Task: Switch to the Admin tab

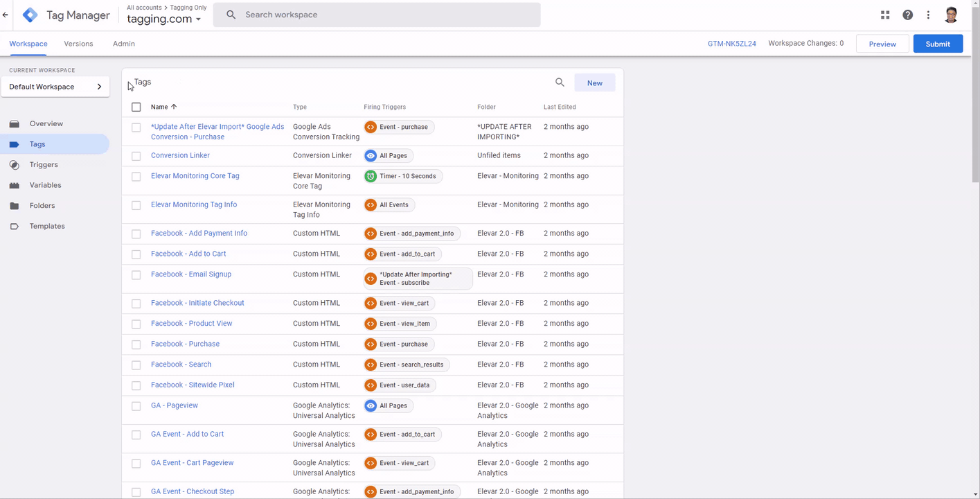Action: 124,44
